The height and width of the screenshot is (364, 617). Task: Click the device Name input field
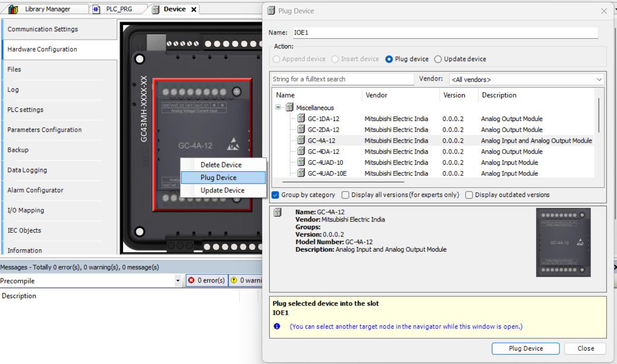445,33
